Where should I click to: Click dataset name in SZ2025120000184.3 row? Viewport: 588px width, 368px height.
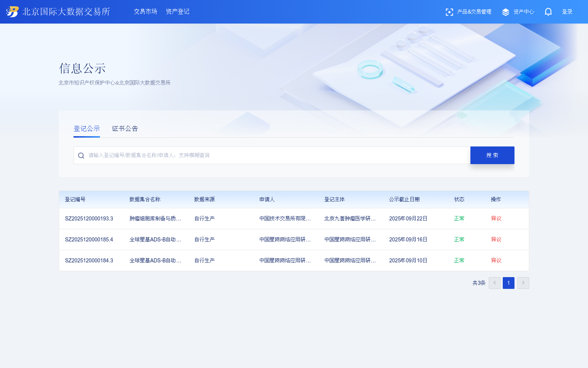[x=155, y=261]
